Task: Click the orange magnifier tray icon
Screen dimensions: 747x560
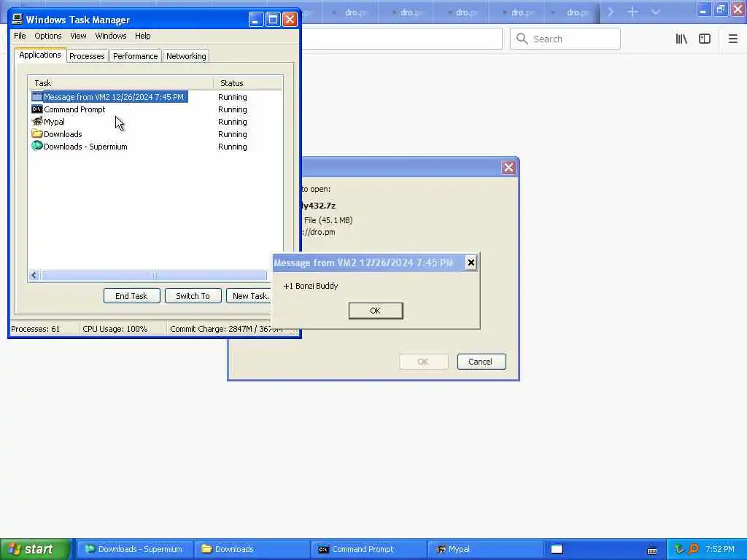Action: click(694, 549)
